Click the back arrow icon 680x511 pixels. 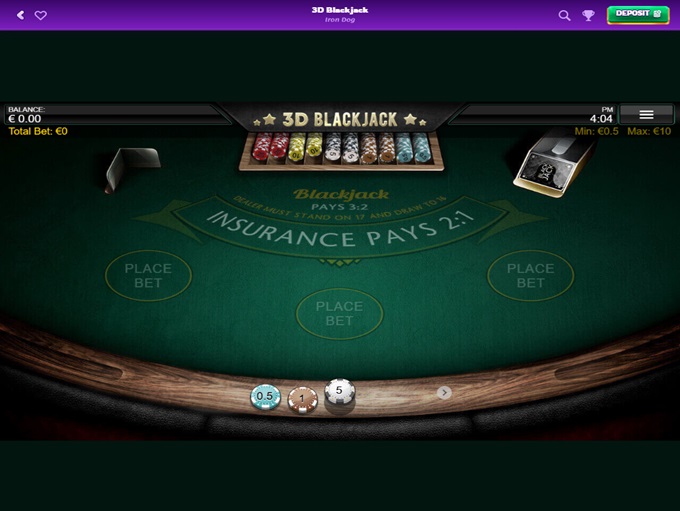(x=20, y=15)
